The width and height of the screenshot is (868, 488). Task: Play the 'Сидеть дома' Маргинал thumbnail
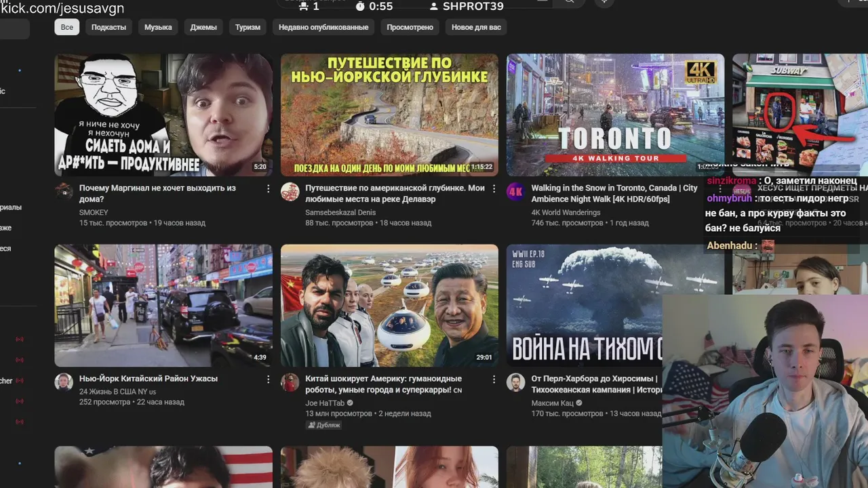[163, 115]
